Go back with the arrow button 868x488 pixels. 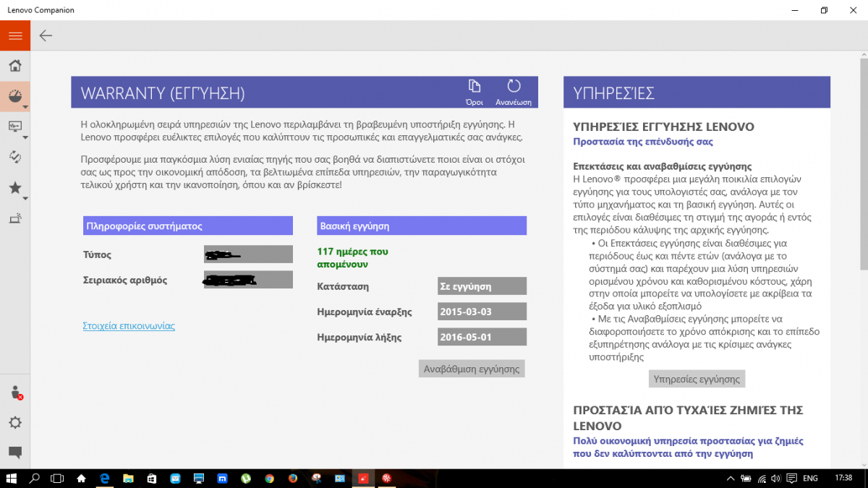[46, 35]
